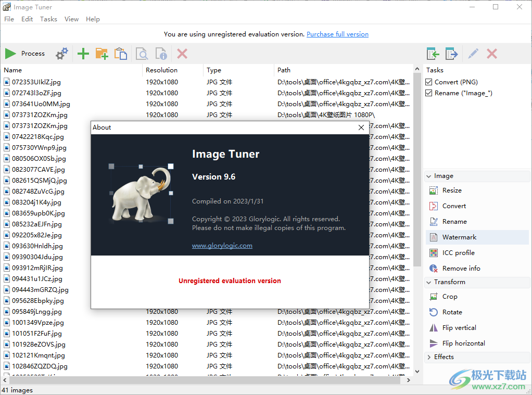Collapse the Image task group
This screenshot has width=532, height=395.
[429, 176]
